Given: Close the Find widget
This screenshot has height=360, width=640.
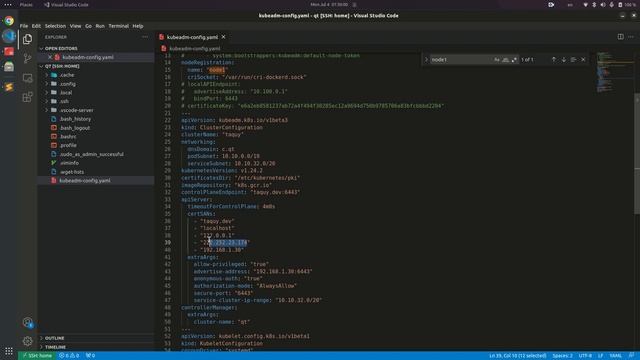Looking at the screenshot, I should click(x=583, y=60).
